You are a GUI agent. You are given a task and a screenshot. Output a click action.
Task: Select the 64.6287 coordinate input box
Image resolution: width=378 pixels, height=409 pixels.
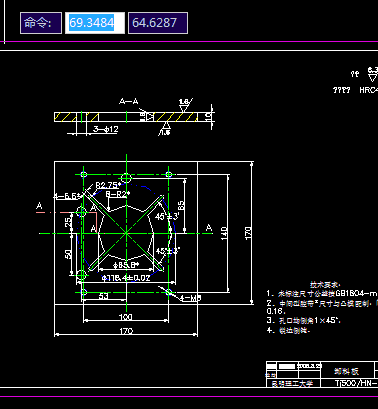coord(158,23)
